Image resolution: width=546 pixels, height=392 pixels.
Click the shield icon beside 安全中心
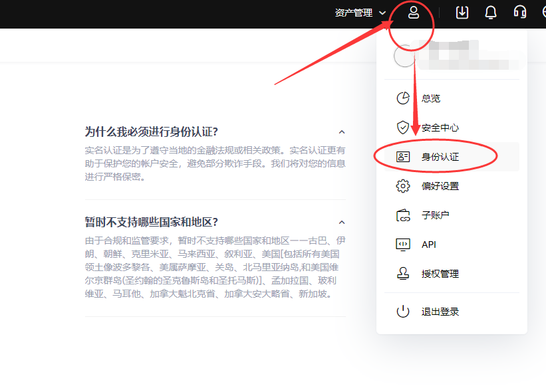point(404,127)
